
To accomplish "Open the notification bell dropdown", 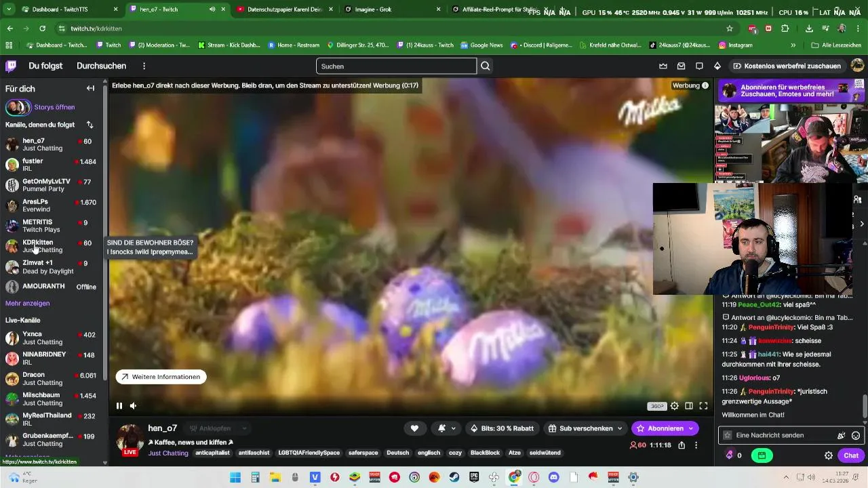I will click(446, 428).
